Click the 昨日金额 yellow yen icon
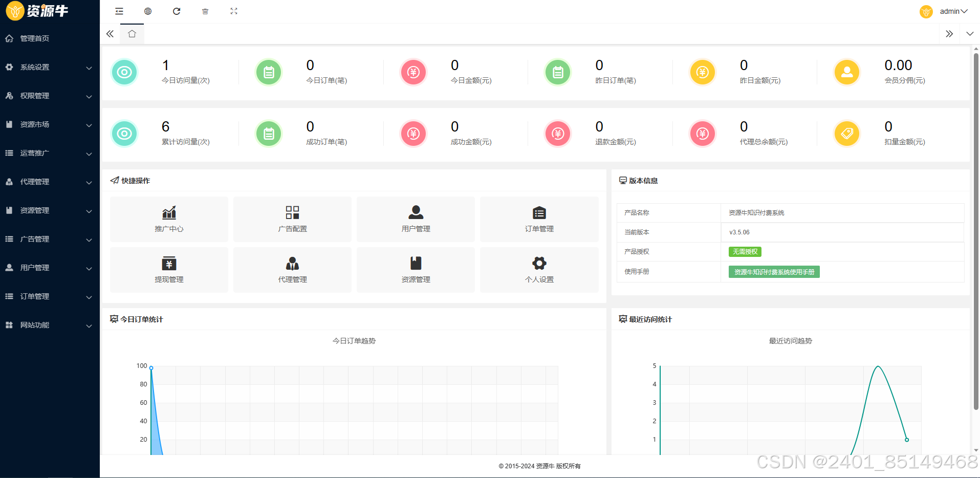 point(703,72)
